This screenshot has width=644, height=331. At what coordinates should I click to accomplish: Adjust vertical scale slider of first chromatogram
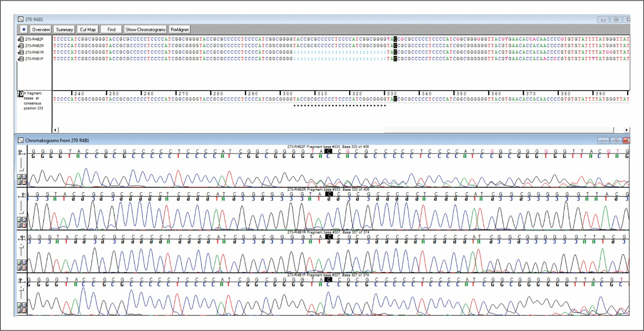click(21, 165)
